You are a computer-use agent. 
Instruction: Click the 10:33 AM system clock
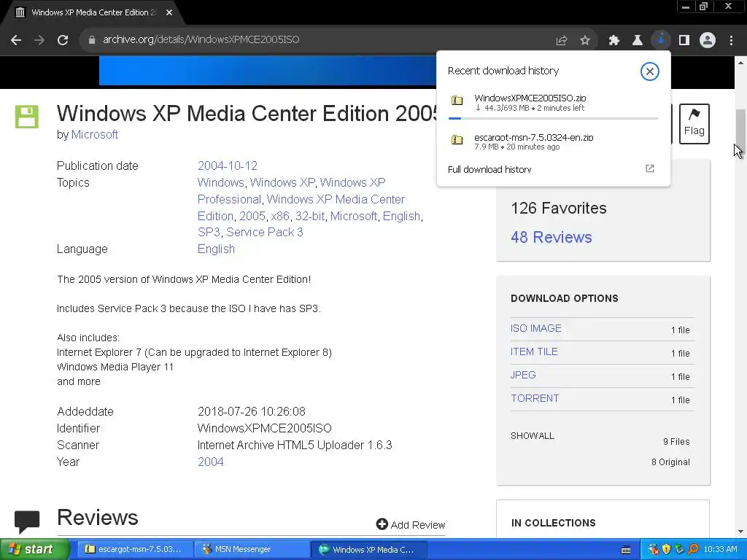[720, 550]
